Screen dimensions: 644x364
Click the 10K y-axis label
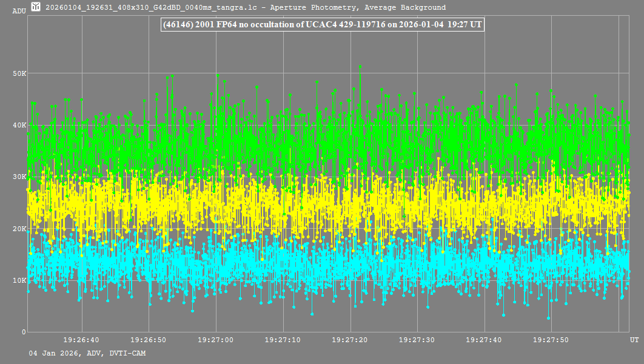coord(19,280)
